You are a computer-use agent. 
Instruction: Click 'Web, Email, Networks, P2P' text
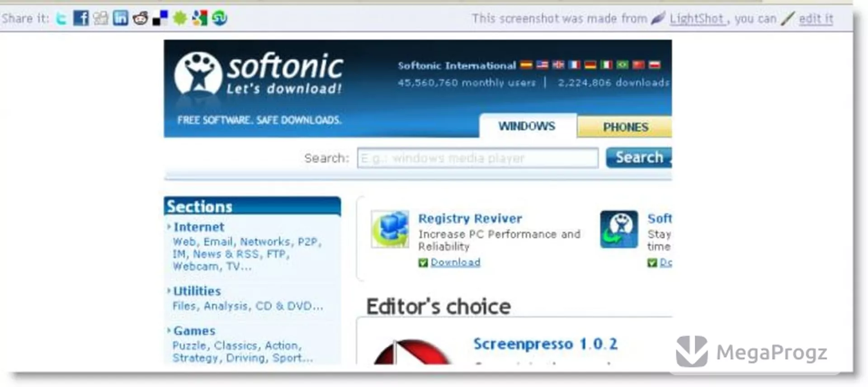pos(247,242)
